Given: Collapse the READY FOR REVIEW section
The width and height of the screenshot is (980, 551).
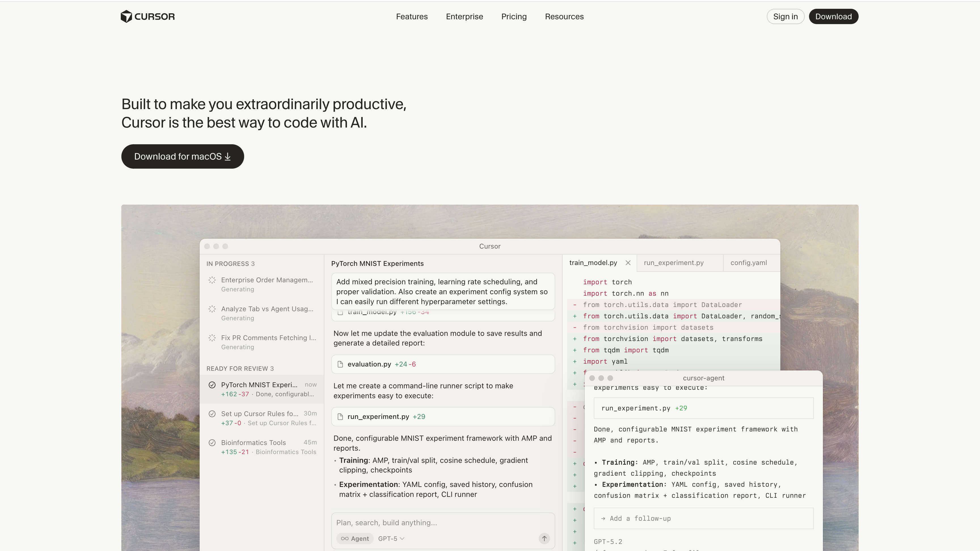Looking at the screenshot, I should tap(240, 368).
